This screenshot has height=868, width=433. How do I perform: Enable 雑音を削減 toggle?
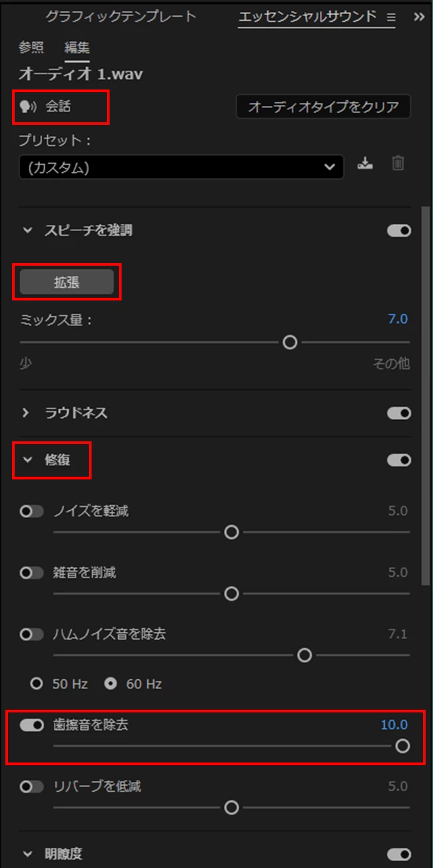pos(31,573)
